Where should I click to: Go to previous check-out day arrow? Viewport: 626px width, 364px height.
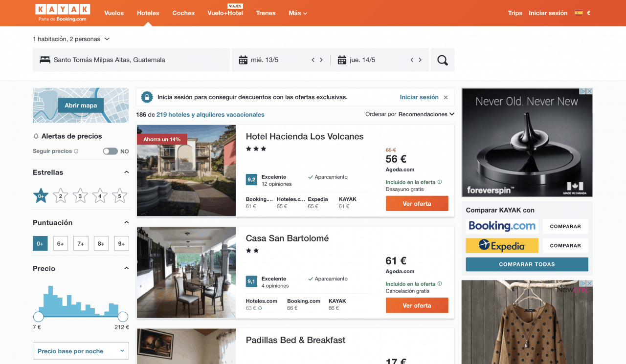tap(412, 60)
